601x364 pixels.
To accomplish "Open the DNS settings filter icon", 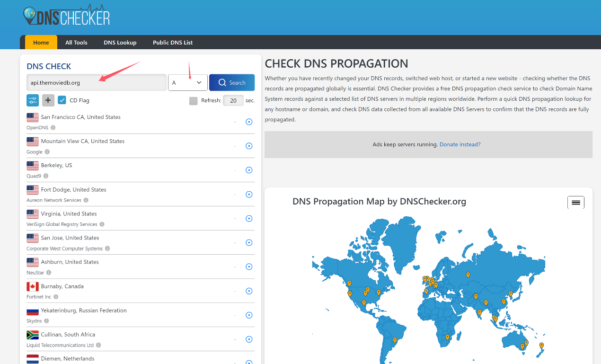I will (x=33, y=100).
